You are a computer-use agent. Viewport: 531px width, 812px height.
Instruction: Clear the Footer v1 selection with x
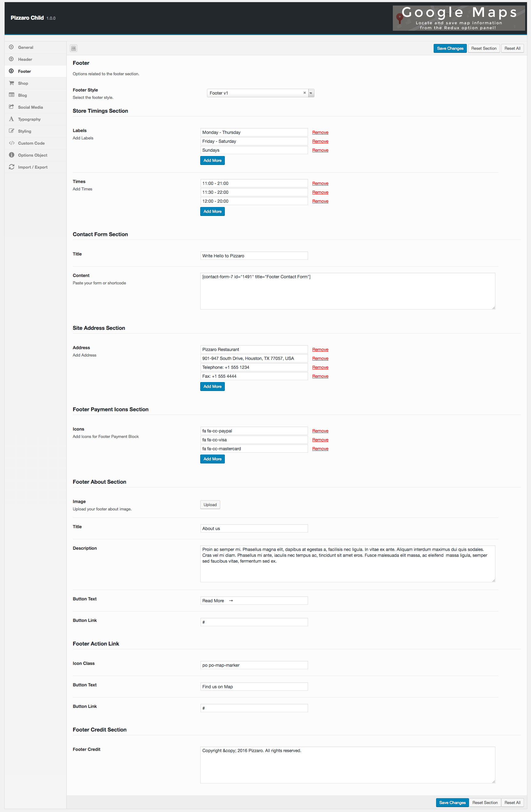pyautogui.click(x=304, y=93)
